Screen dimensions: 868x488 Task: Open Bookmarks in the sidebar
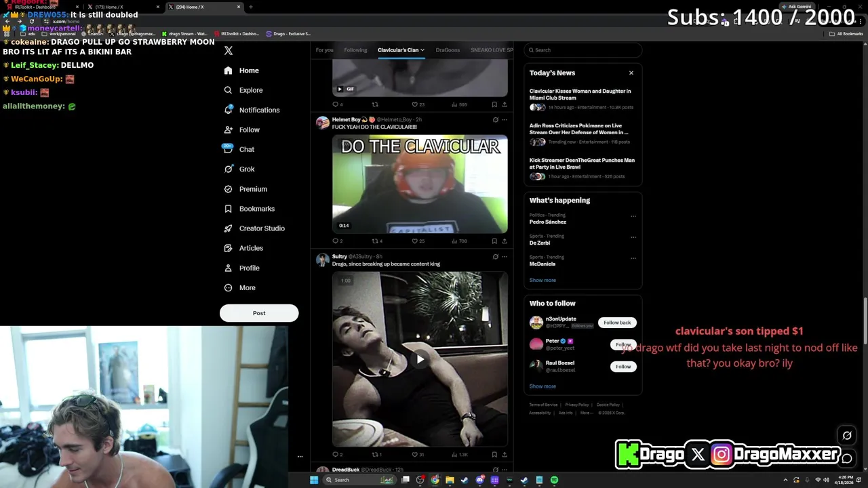tap(249, 209)
